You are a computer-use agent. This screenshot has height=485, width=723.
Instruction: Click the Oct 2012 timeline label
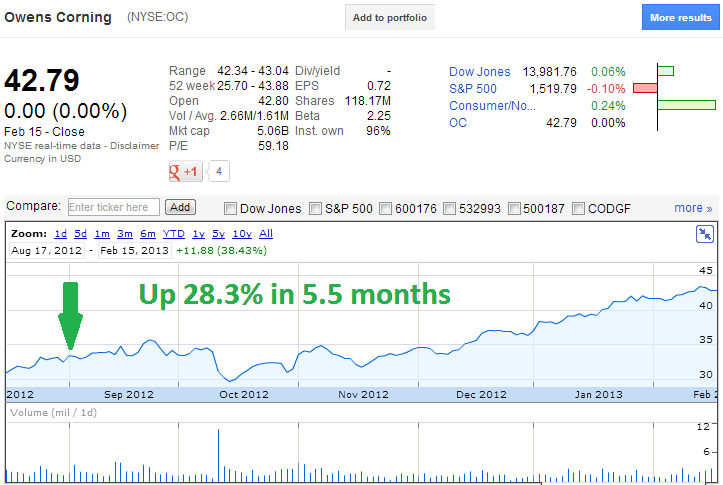[243, 395]
